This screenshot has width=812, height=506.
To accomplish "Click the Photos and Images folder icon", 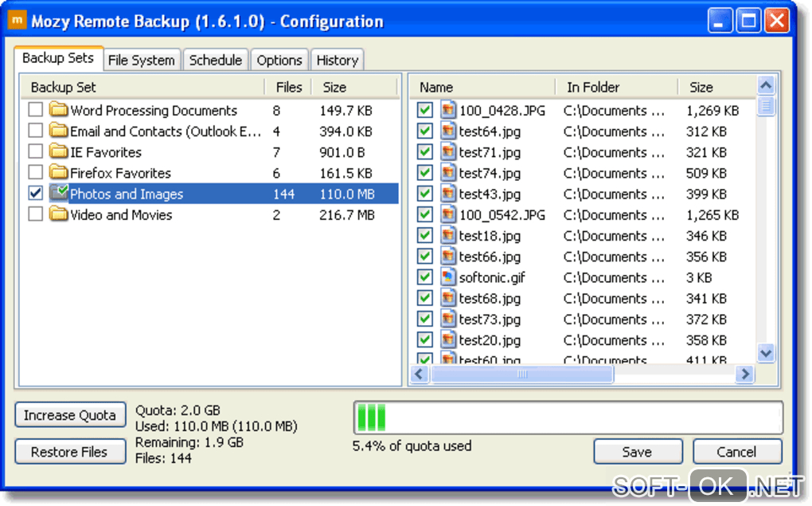I will pos(59,193).
